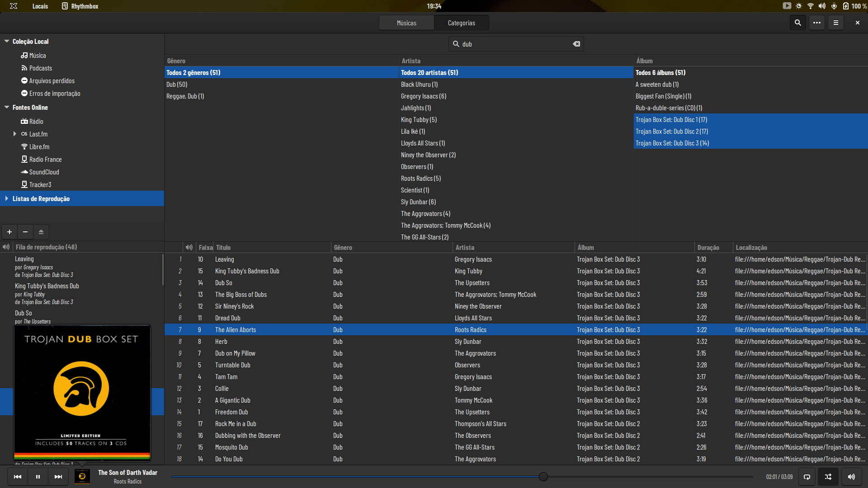Image resolution: width=868 pixels, height=488 pixels.
Task: Open the system volume indicator in top bar
Action: pos(822,6)
